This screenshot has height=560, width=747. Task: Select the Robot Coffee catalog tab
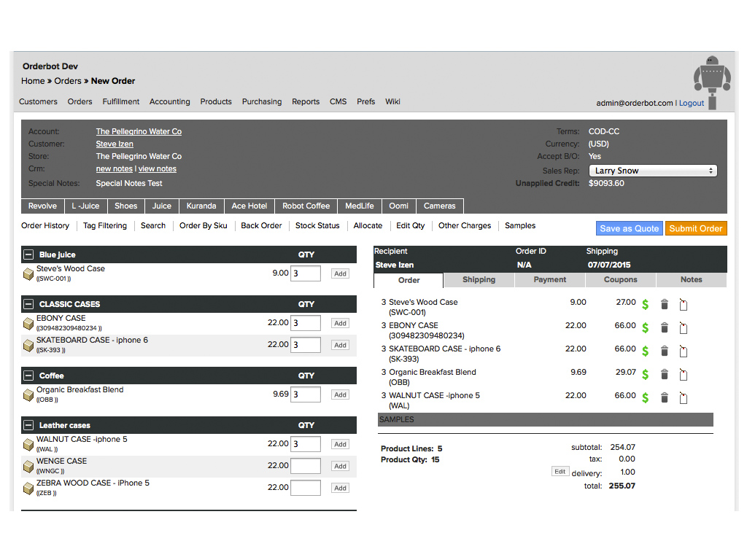pos(306,206)
